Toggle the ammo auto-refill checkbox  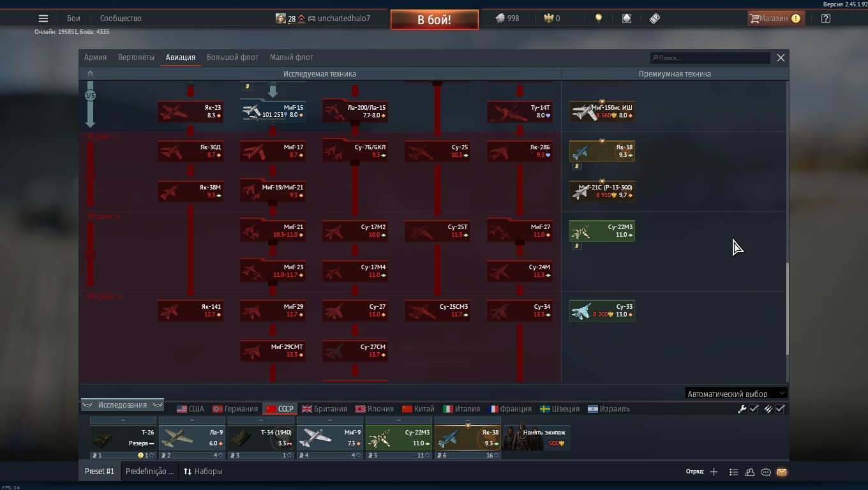point(780,409)
